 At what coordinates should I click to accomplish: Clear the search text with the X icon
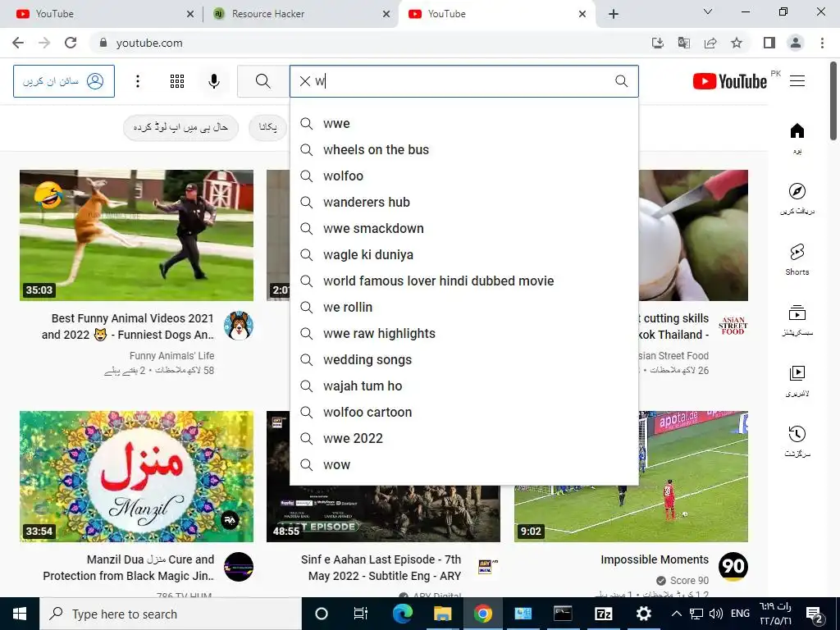click(x=305, y=81)
